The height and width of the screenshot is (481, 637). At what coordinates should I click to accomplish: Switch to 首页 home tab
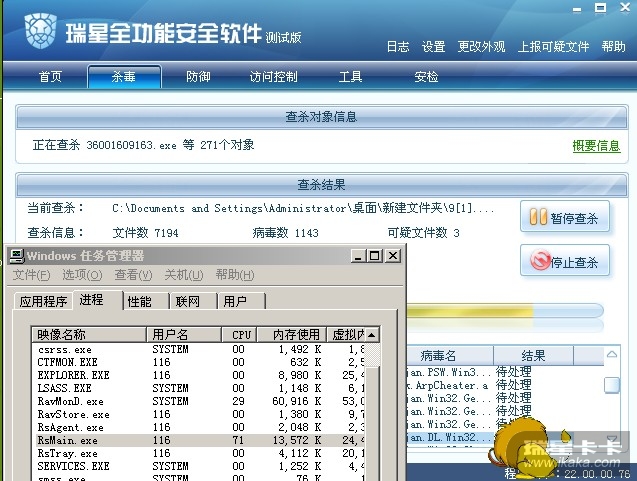point(50,76)
